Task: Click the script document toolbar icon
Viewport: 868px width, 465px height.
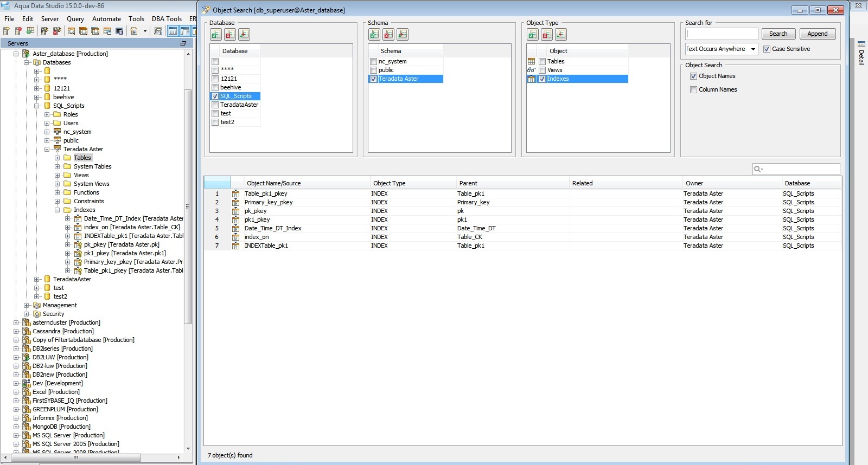Action: pos(134,31)
